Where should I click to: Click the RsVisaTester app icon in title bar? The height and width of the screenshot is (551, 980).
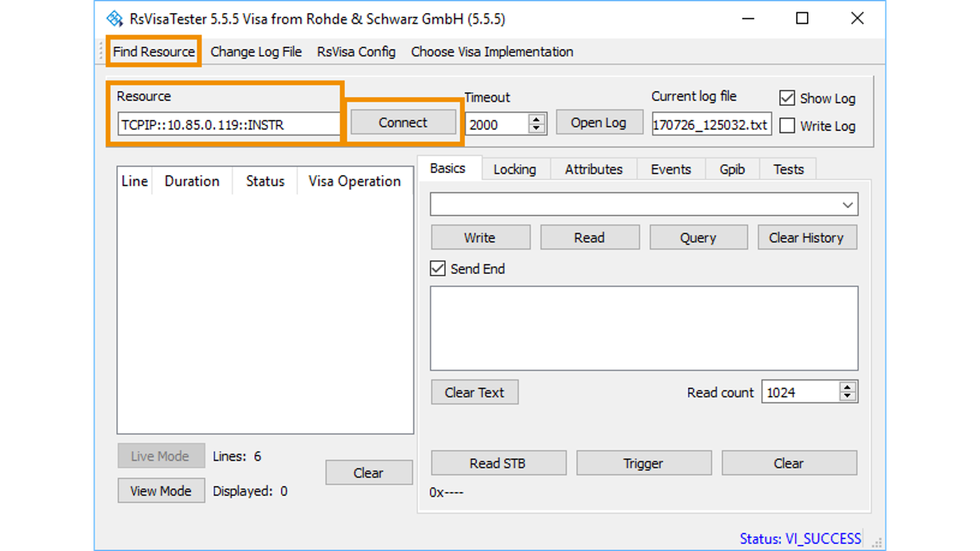click(x=115, y=18)
